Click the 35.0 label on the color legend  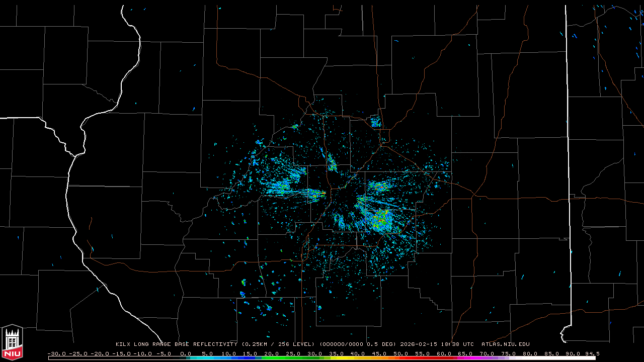click(337, 353)
